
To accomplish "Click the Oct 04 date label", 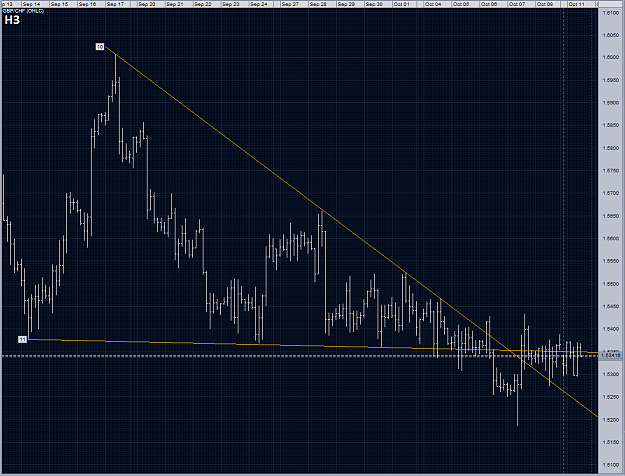I will point(433,4).
